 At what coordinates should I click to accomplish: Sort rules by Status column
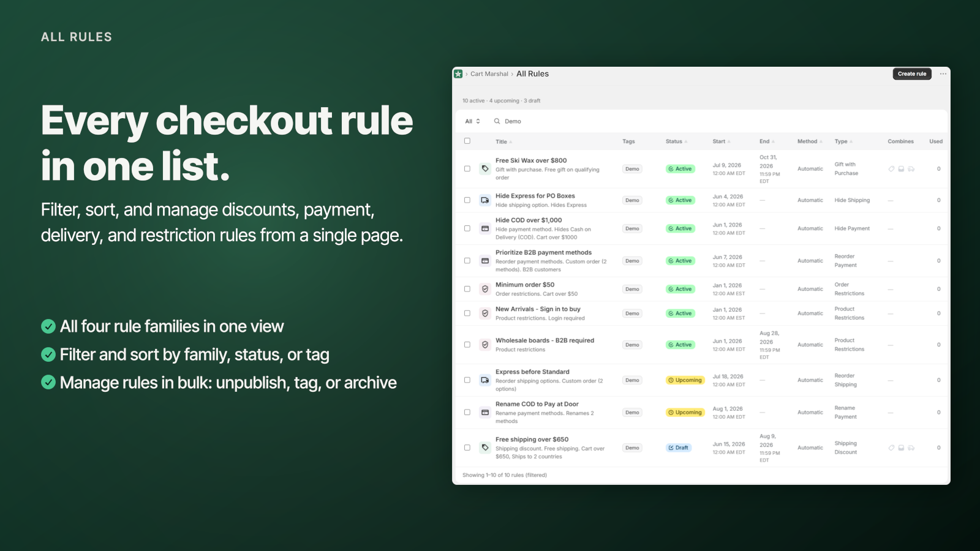click(x=676, y=141)
